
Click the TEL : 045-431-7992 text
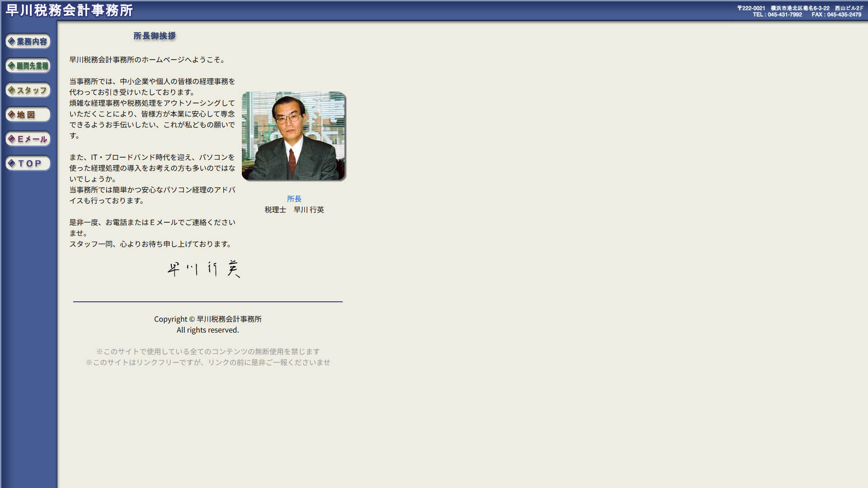point(776,14)
